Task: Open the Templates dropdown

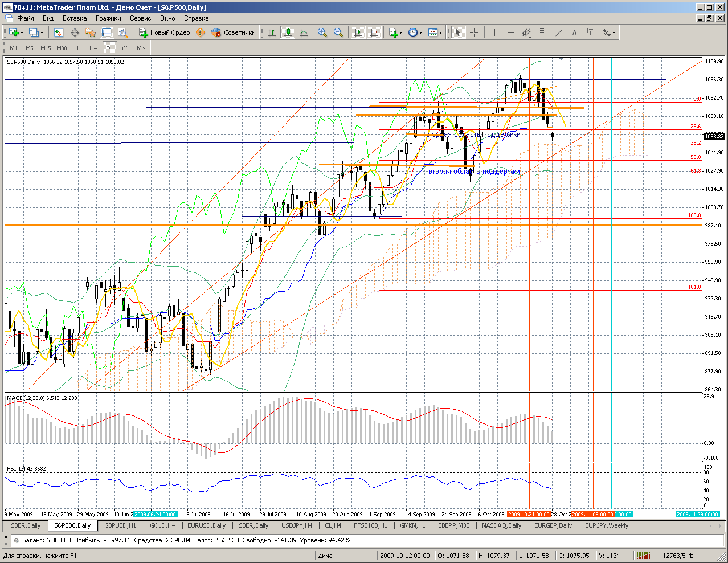Action: point(435,32)
